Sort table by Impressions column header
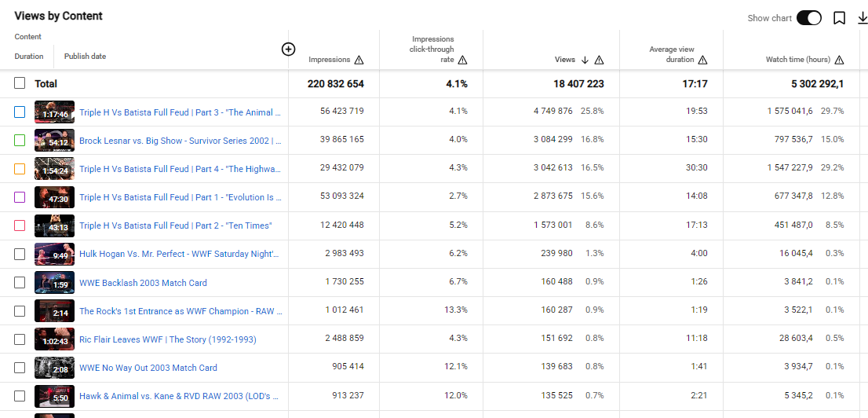Image resolution: width=868 pixels, height=418 pixels. coord(330,60)
